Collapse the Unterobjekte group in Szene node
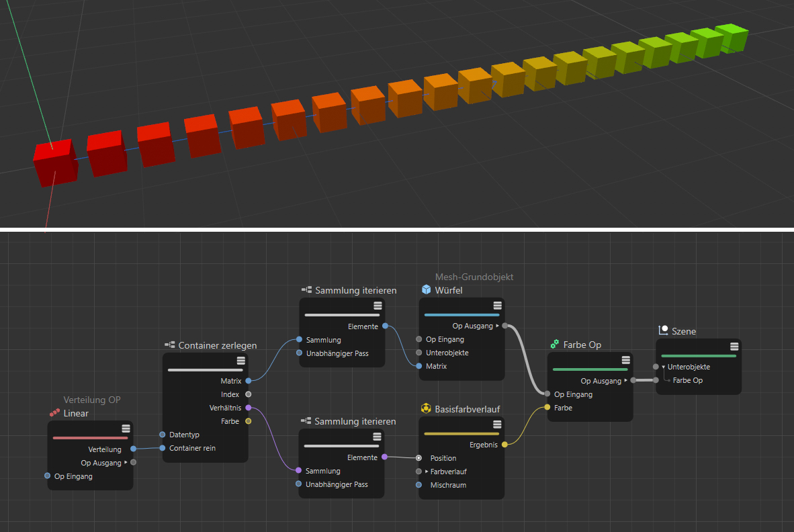The height and width of the screenshot is (532, 794). tap(664, 367)
